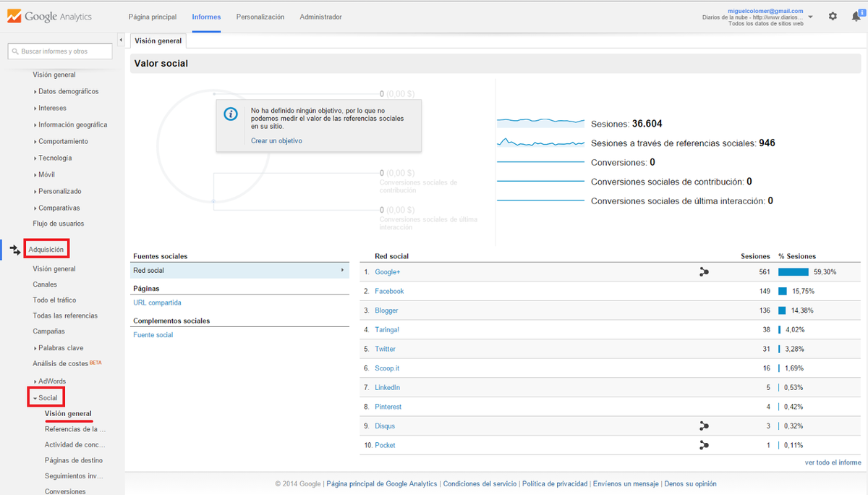Click the data hub icon beside Google+
The height and width of the screenshot is (495, 868).
704,272
